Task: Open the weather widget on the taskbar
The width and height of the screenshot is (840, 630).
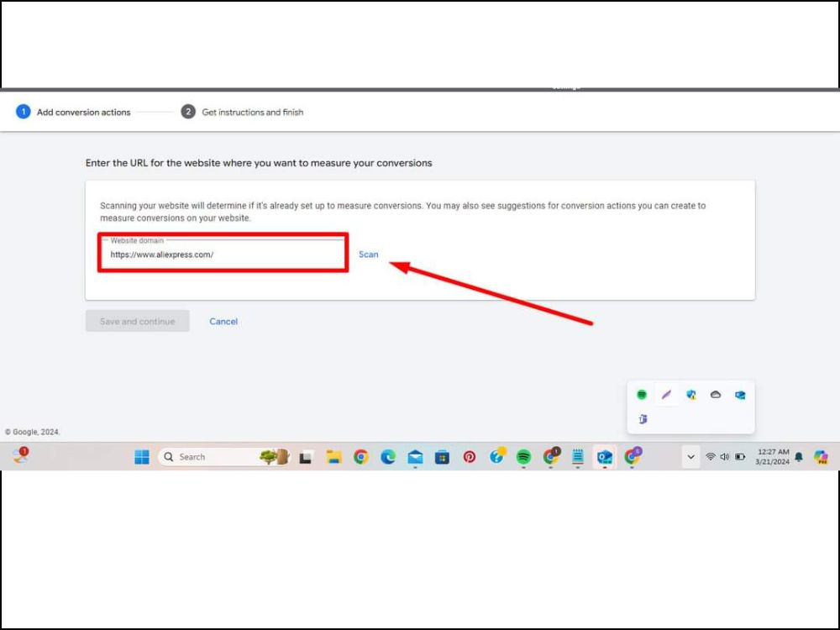Action: coord(21,456)
